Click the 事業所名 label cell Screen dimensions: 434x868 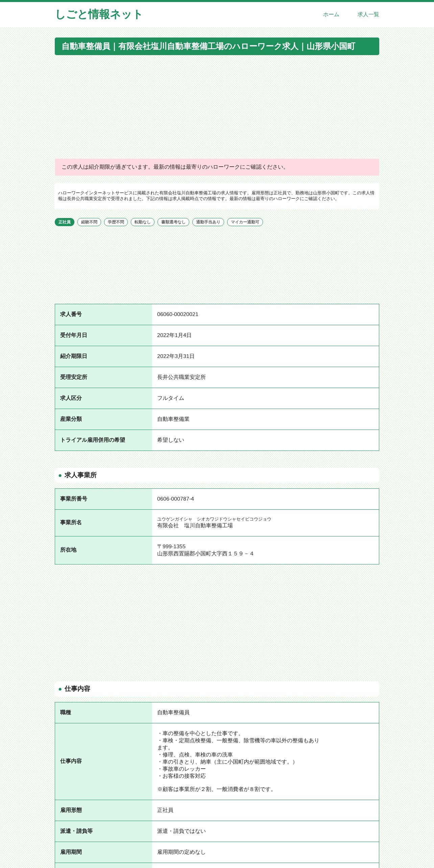point(103,523)
